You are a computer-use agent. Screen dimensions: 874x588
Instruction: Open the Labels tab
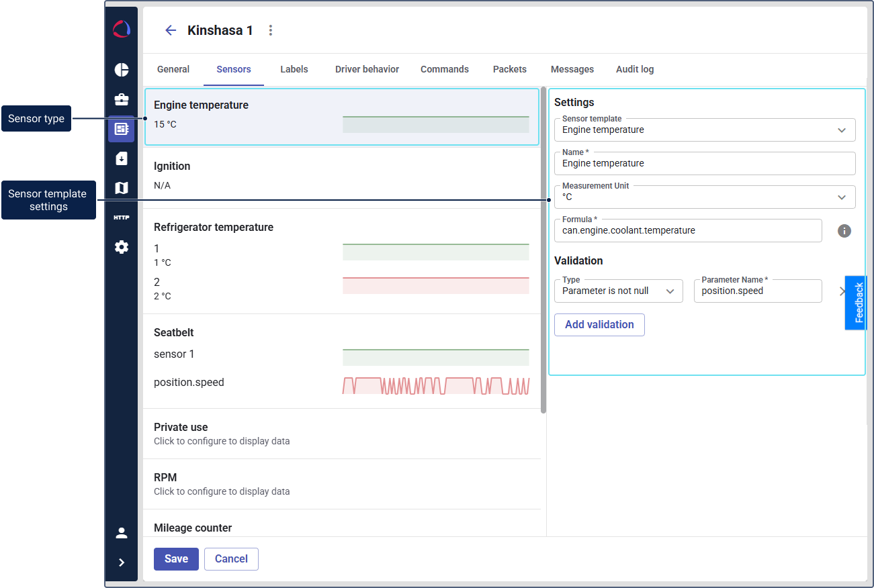294,69
